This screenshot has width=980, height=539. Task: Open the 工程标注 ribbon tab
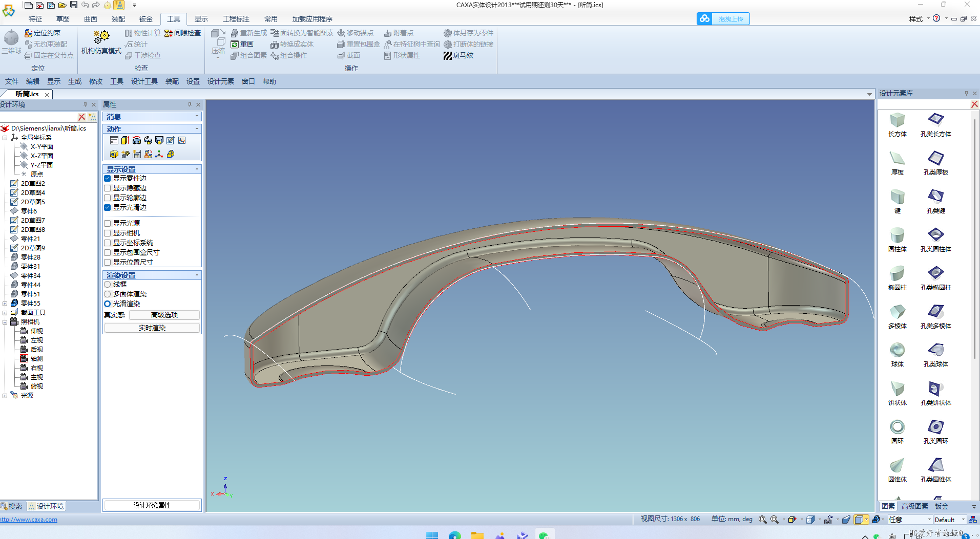click(236, 19)
